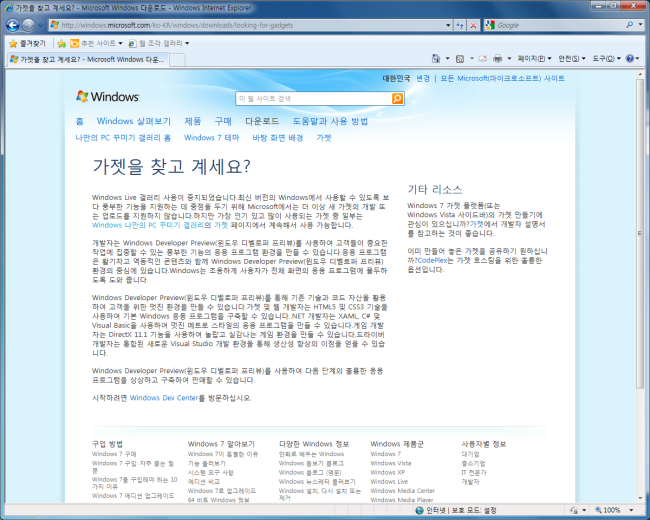Click the site search input field

(x=314, y=98)
